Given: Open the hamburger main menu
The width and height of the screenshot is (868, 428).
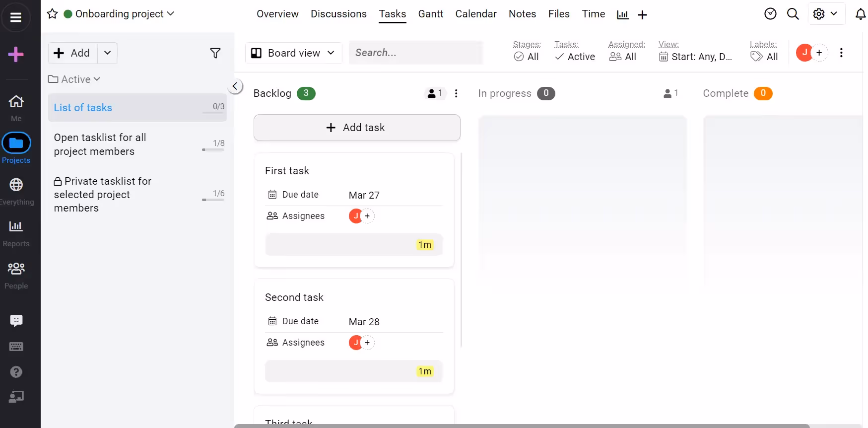Looking at the screenshot, I should [16, 17].
